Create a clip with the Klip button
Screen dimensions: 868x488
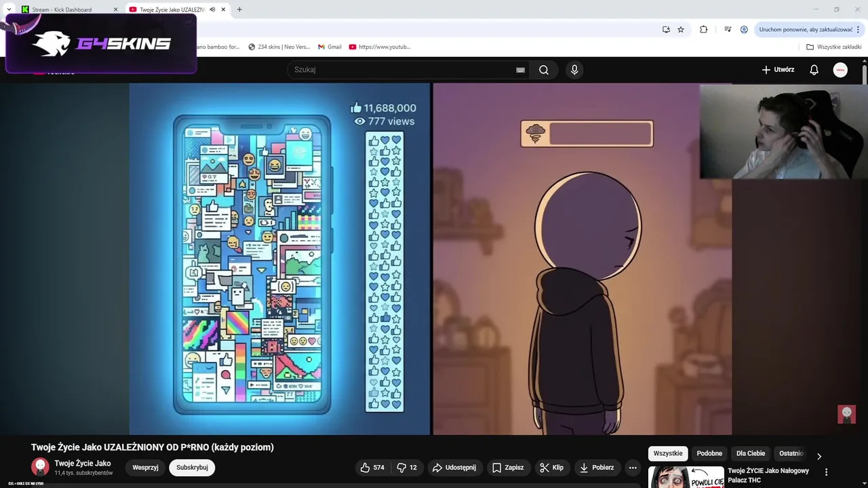551,468
